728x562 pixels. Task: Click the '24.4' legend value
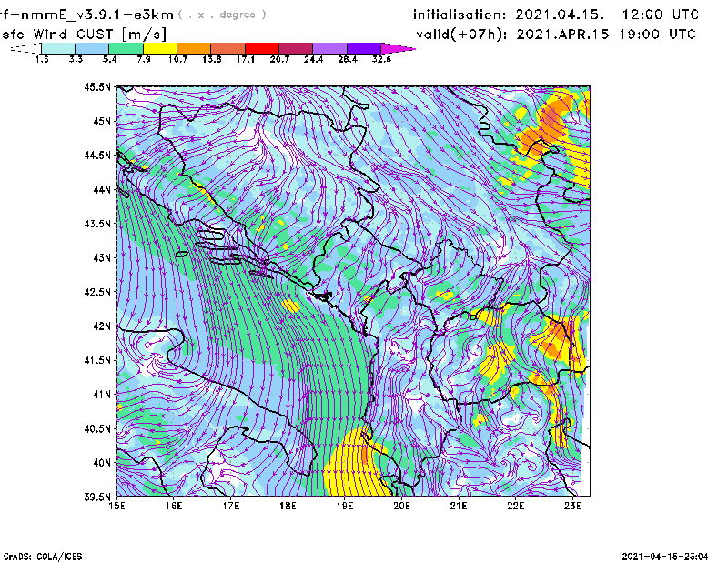click(x=313, y=59)
